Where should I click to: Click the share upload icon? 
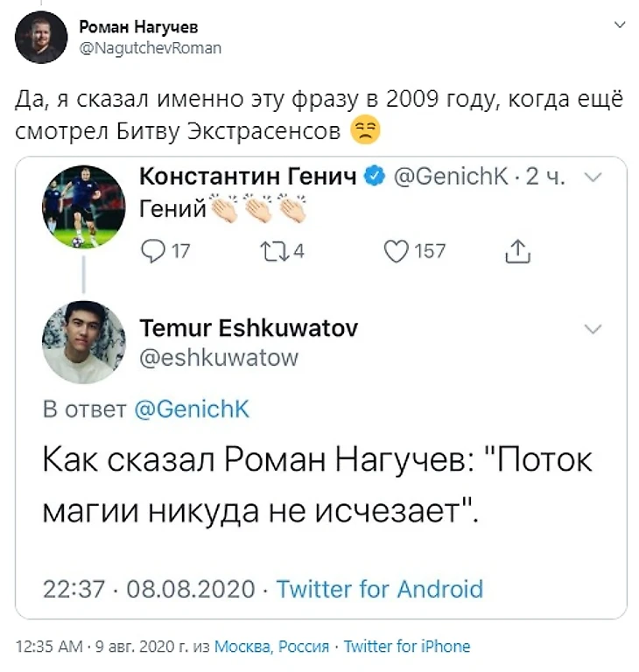point(518,252)
